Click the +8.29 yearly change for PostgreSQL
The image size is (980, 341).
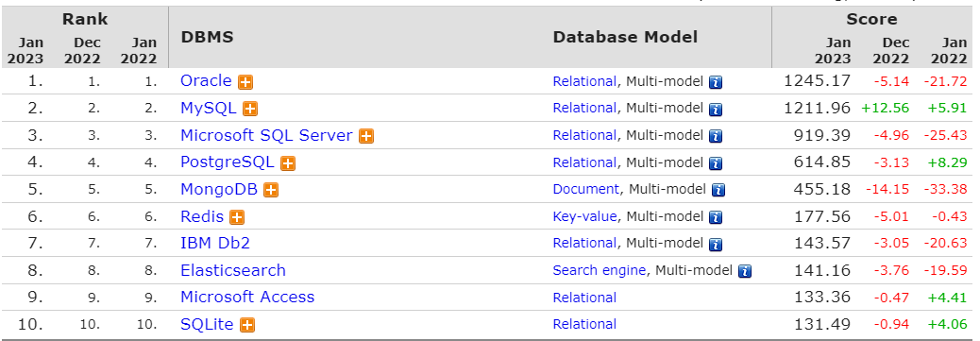948,162
